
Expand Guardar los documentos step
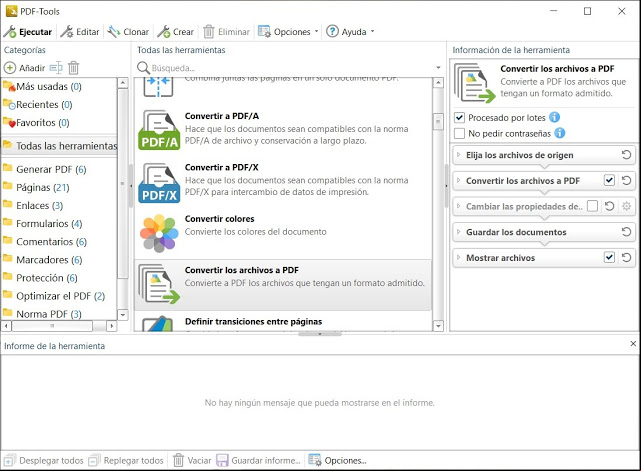[x=458, y=232]
